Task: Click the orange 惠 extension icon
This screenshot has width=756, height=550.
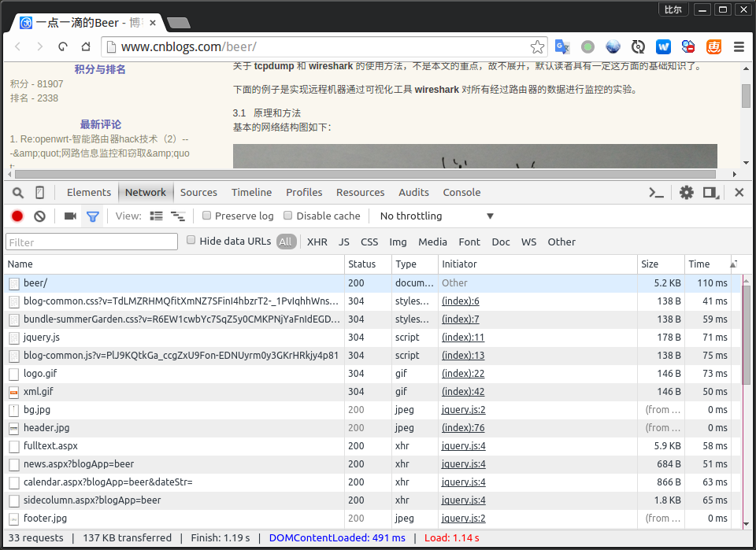Action: point(713,46)
